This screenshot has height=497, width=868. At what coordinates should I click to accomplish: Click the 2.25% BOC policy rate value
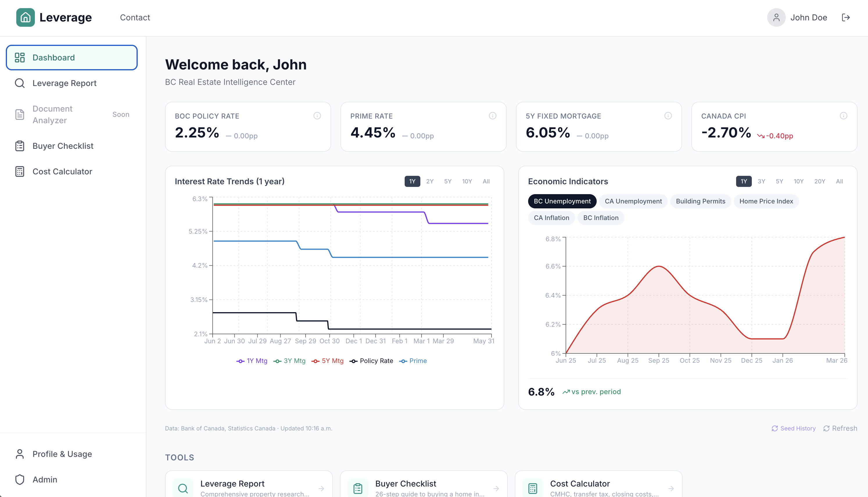click(x=197, y=133)
